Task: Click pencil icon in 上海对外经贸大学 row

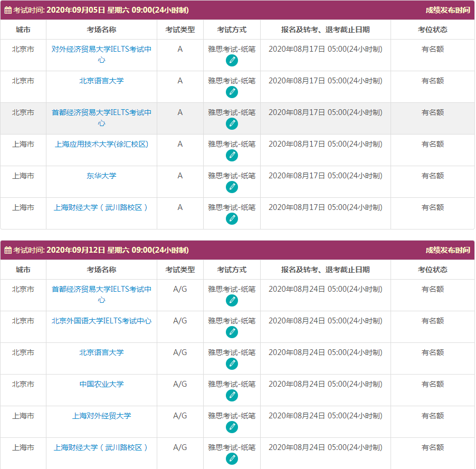Action: point(232,427)
